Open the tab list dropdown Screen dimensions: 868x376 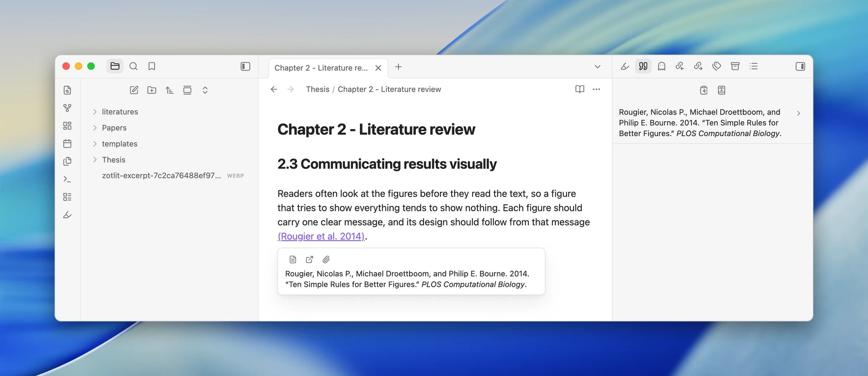pyautogui.click(x=597, y=67)
